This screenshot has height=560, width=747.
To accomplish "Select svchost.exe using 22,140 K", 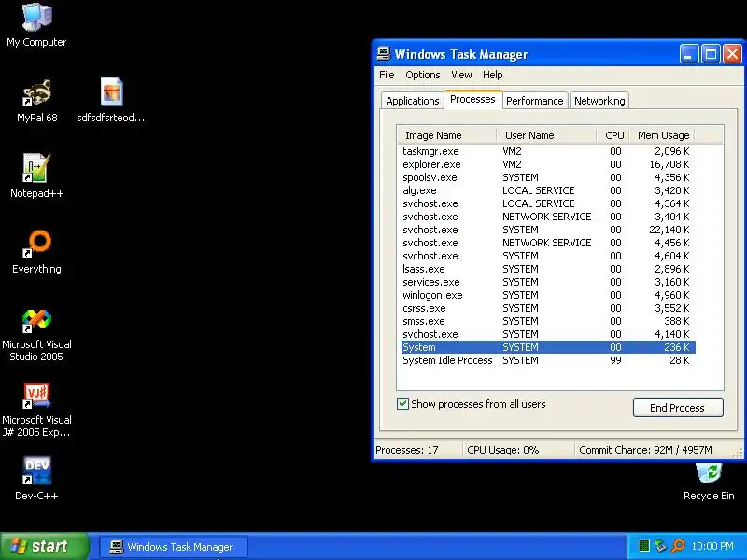I will 546,230.
